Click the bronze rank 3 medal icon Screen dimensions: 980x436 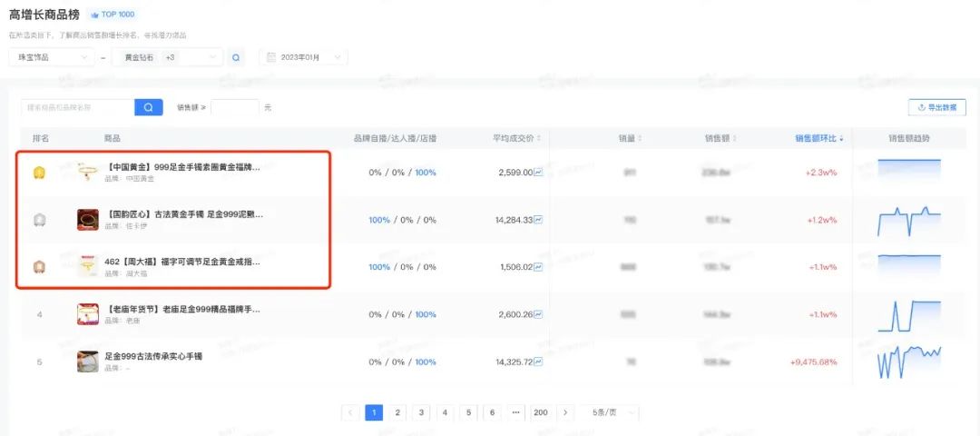tap(39, 267)
